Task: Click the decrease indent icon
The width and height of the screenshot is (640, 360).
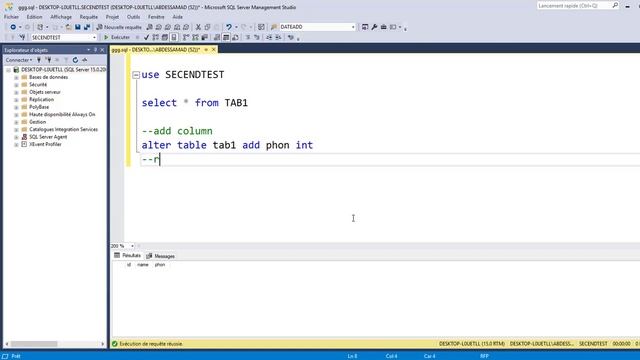Action: coord(269,38)
